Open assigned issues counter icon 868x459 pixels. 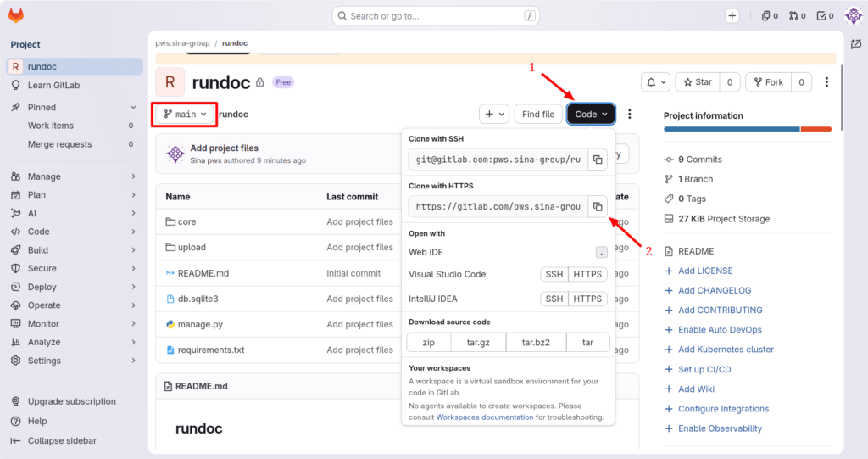[x=770, y=16]
